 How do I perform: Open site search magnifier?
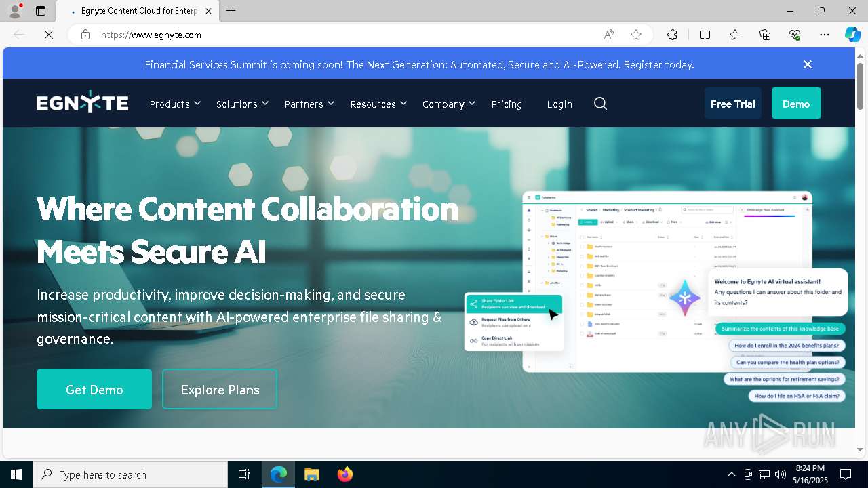click(600, 104)
